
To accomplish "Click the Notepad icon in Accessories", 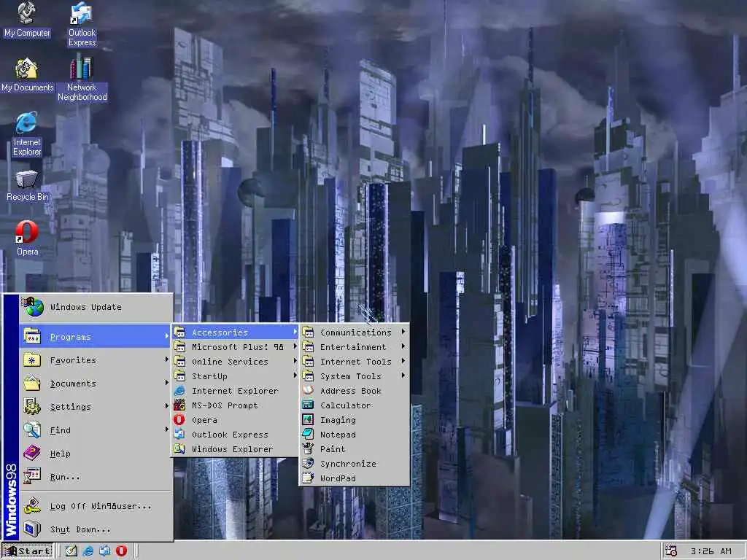I will pyautogui.click(x=309, y=435).
